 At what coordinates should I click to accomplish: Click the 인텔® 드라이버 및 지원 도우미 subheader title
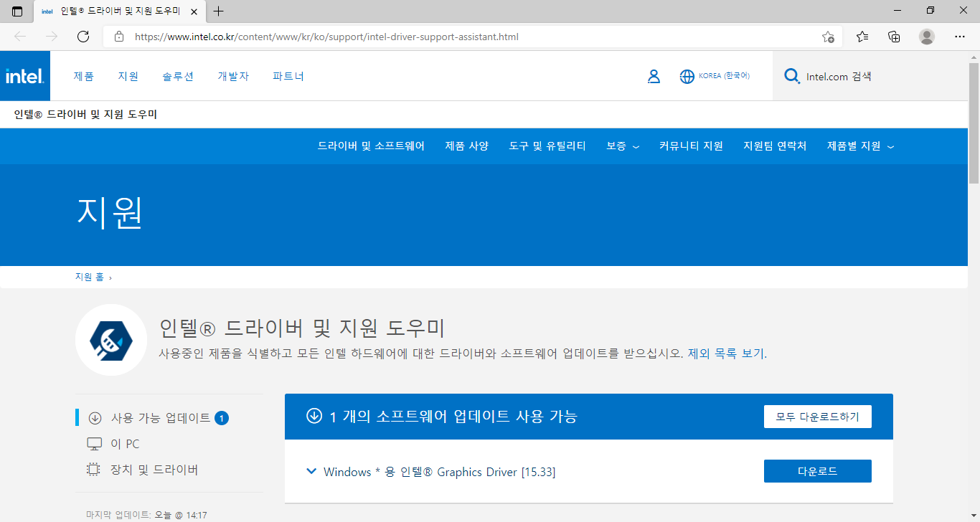[x=85, y=114]
